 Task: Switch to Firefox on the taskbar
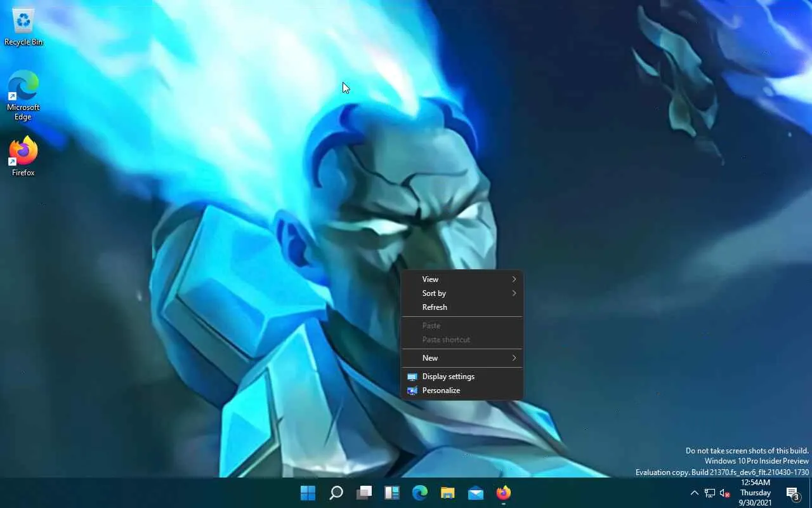(504, 493)
